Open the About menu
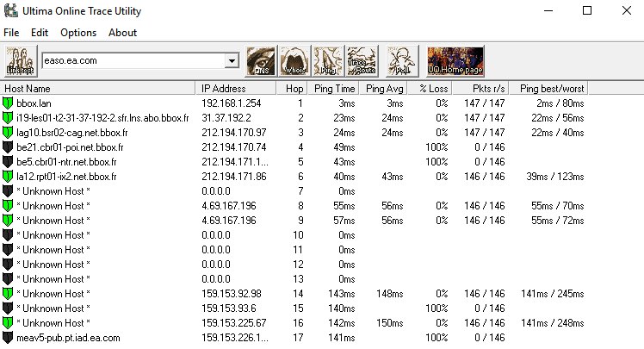Image resolution: width=644 pixels, height=349 pixels. pyautogui.click(x=122, y=33)
